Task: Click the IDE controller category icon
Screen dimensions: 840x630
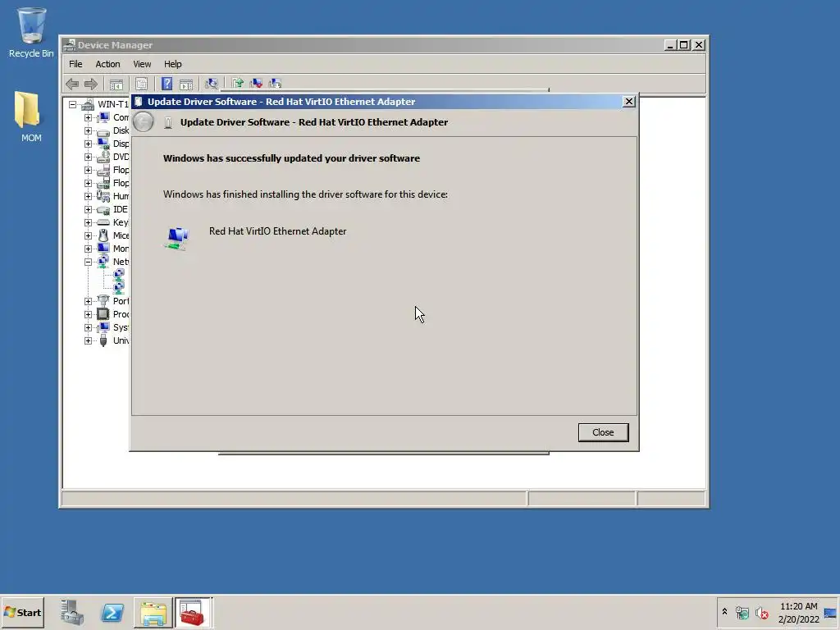Action: click(x=103, y=209)
